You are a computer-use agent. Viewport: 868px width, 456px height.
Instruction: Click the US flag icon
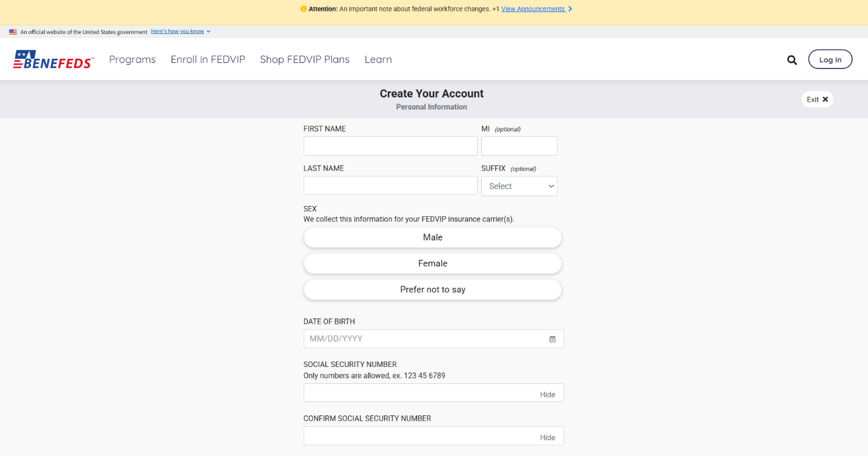pyautogui.click(x=13, y=31)
